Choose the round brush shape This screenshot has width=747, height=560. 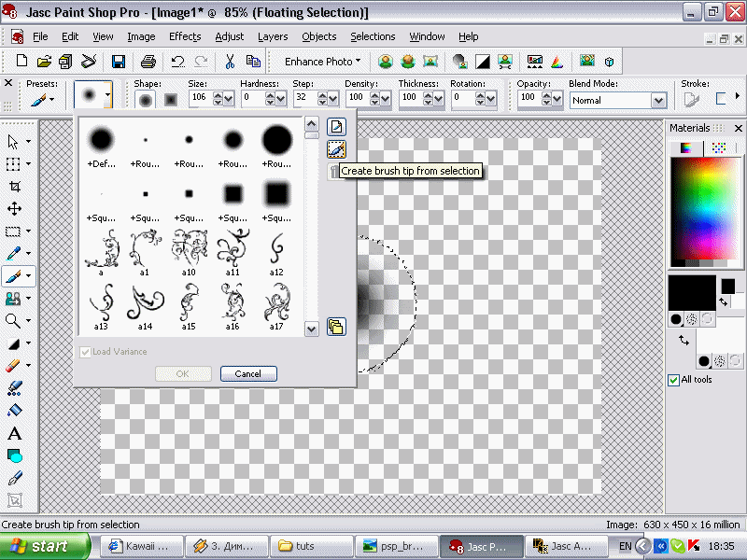[x=146, y=100]
